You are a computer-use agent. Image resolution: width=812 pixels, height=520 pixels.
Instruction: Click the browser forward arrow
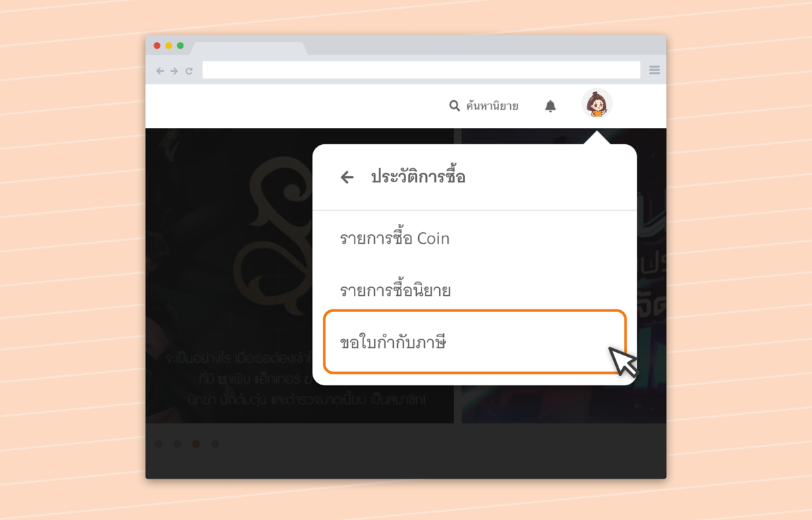pyautogui.click(x=174, y=70)
